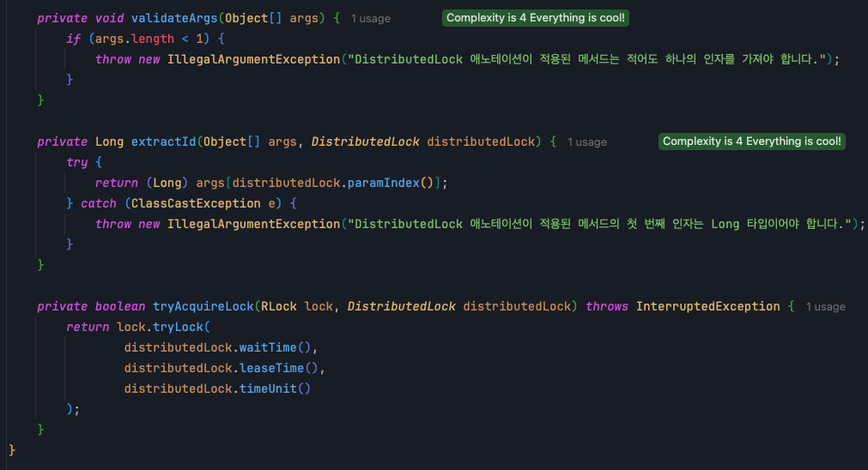Click the 'if' keyword in validateArgs
The width and height of the screenshot is (868, 470).
pos(74,39)
